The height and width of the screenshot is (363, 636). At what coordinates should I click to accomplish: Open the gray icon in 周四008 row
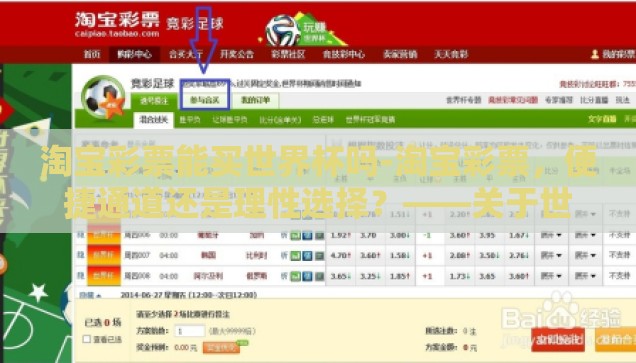[319, 276]
